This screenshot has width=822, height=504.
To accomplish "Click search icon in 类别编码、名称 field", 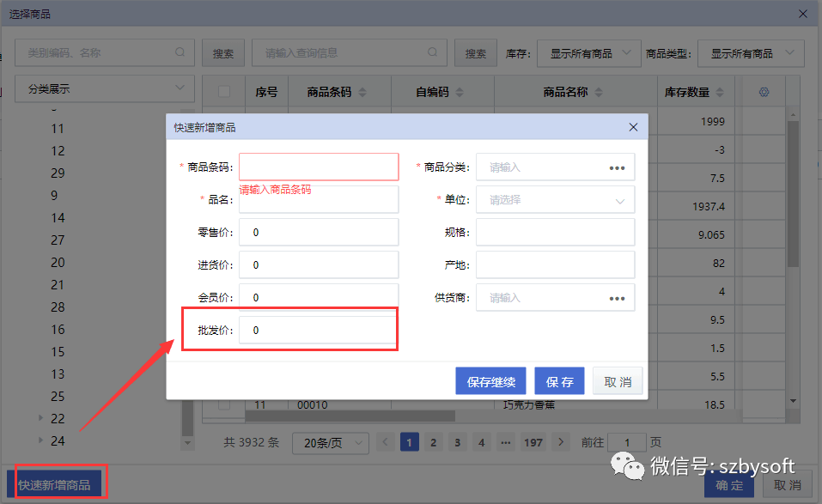I will click(x=180, y=52).
